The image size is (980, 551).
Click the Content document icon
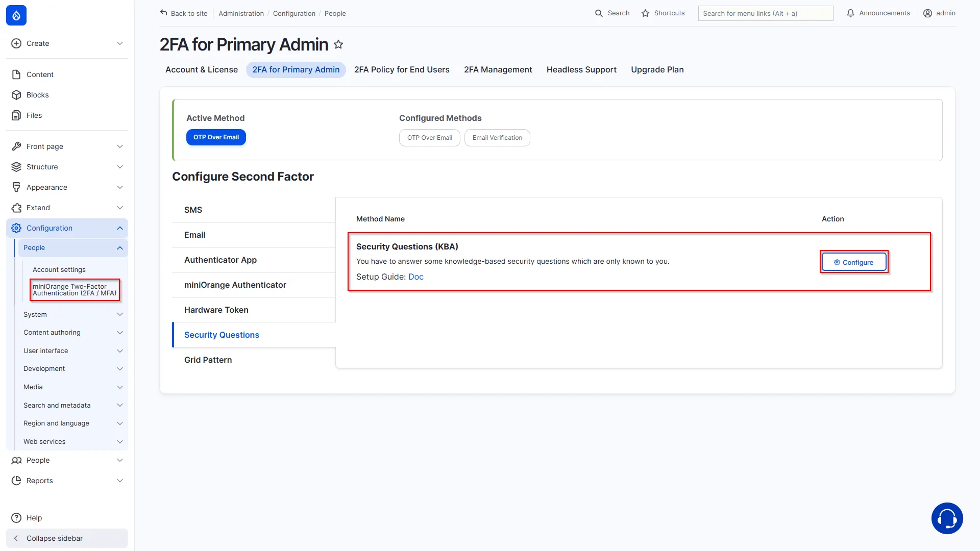[x=16, y=74]
